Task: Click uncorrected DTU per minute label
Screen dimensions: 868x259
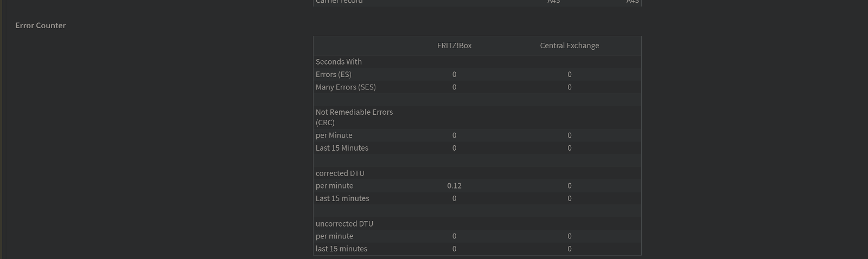Action: click(334, 236)
